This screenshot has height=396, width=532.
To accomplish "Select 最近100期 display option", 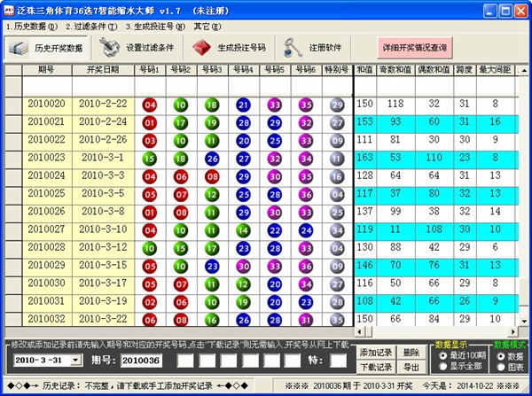I will [443, 354].
